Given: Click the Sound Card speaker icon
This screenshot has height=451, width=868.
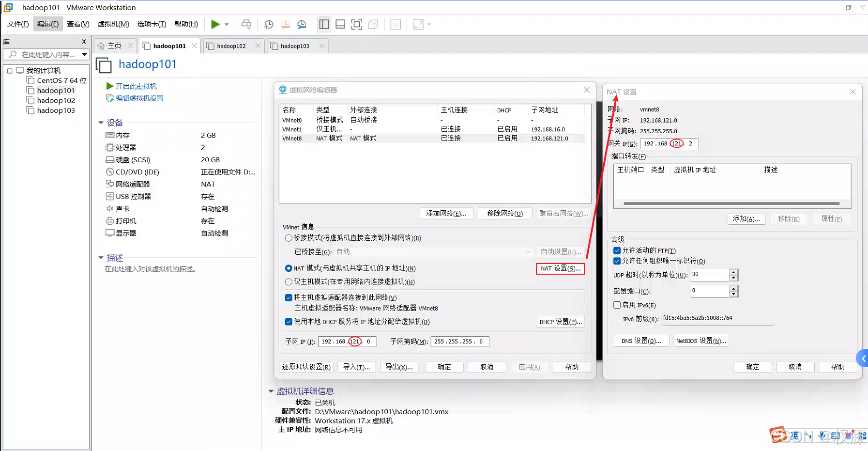Looking at the screenshot, I should point(110,208).
